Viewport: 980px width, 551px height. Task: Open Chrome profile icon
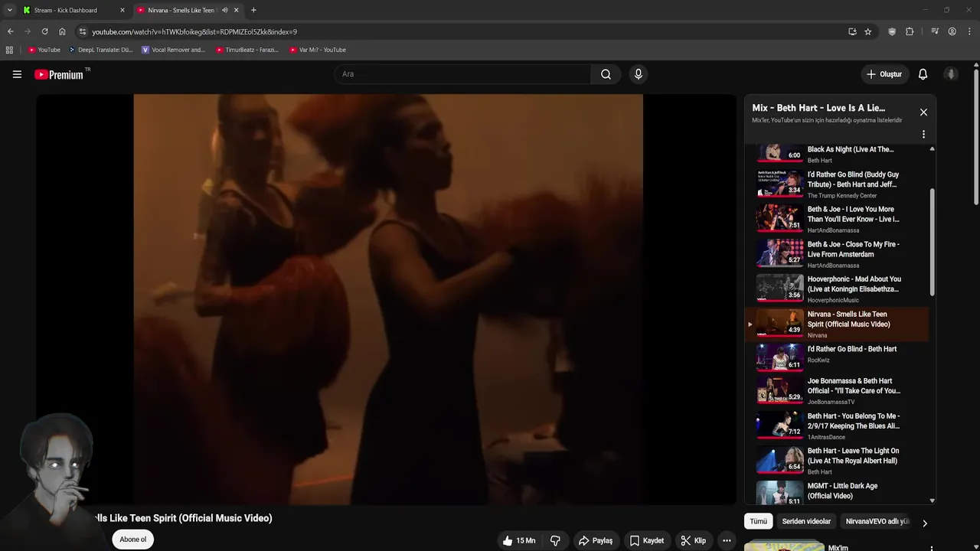[x=952, y=31]
